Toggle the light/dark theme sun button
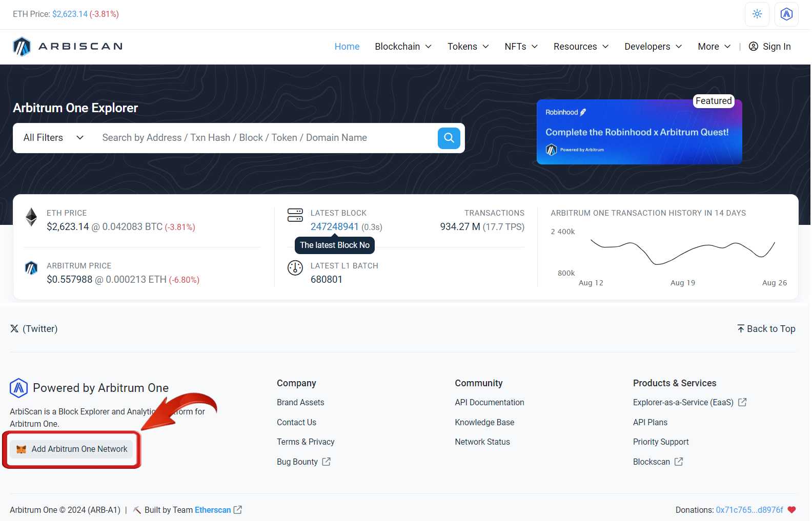This screenshot has height=521, width=812. (x=757, y=14)
